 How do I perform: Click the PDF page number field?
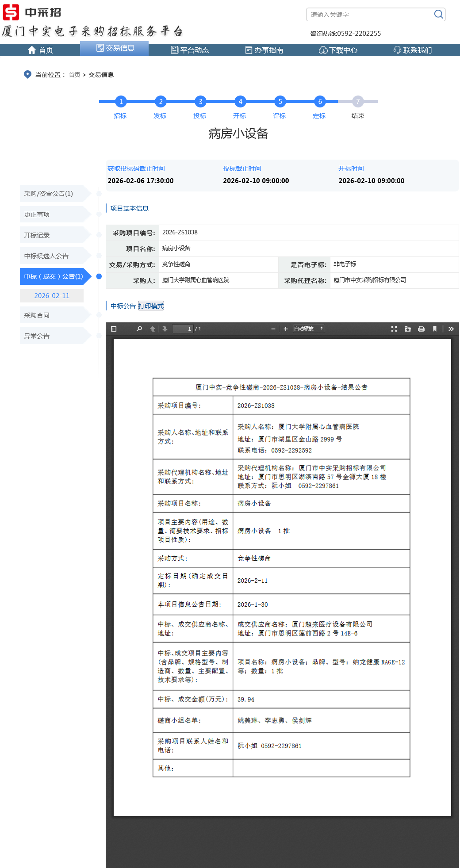click(x=183, y=329)
